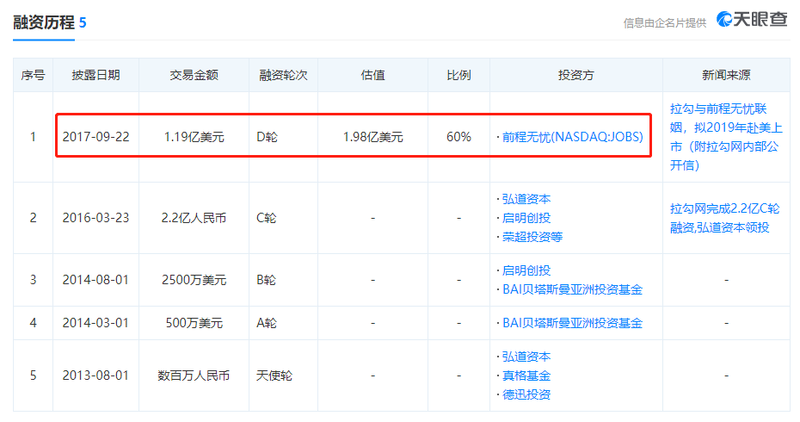Image resolution: width=800 pixels, height=422 pixels.
Task: Open BAI贝塔斯曼亚洲投资基金 in A轮 row
Action: point(572,323)
